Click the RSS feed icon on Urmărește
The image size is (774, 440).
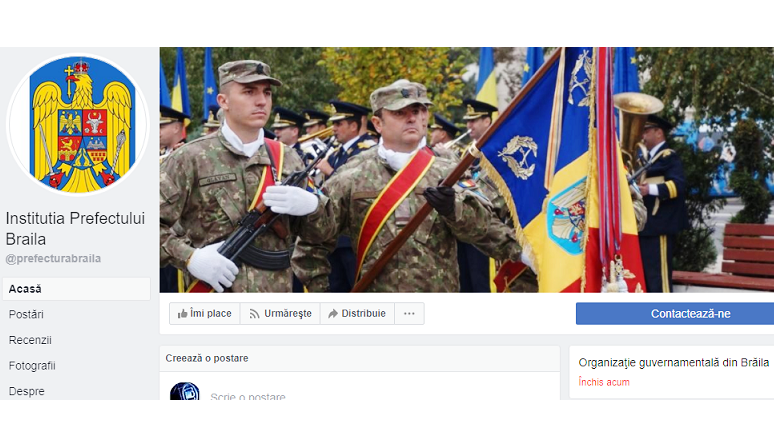pyautogui.click(x=254, y=314)
